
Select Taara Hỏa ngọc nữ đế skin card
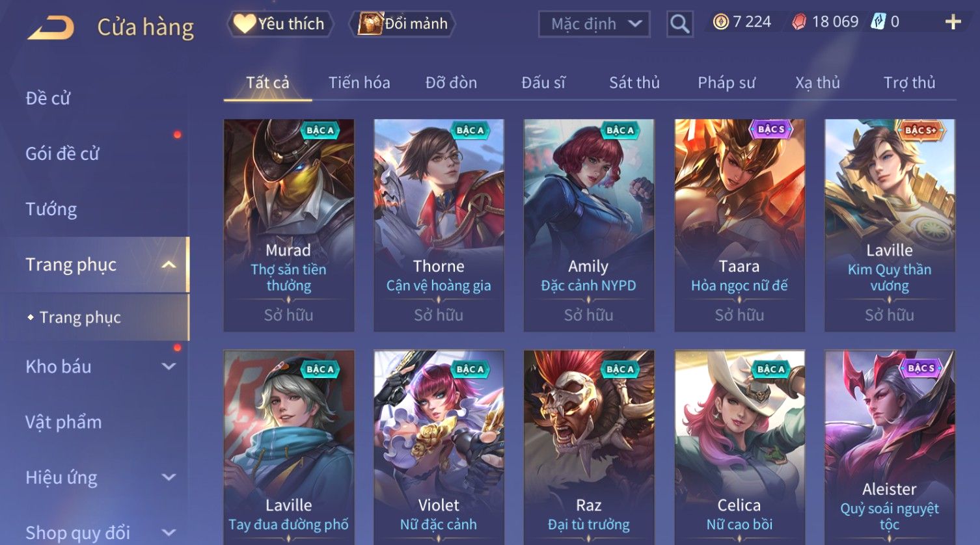[x=739, y=225]
